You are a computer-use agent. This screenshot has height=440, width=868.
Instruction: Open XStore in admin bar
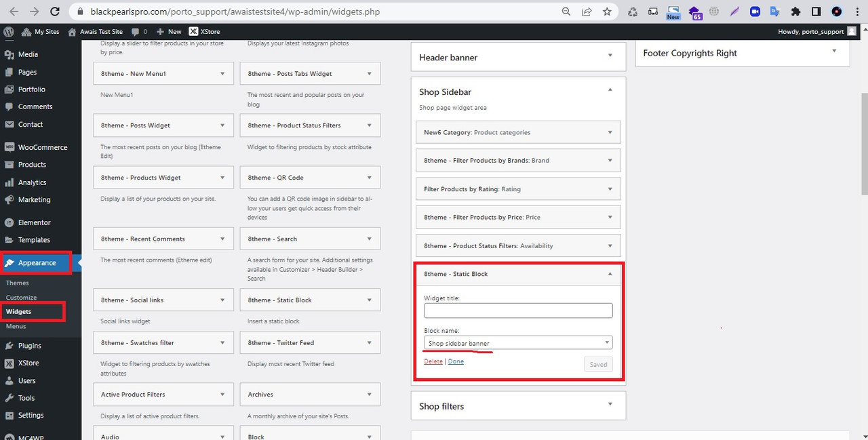pyautogui.click(x=204, y=31)
